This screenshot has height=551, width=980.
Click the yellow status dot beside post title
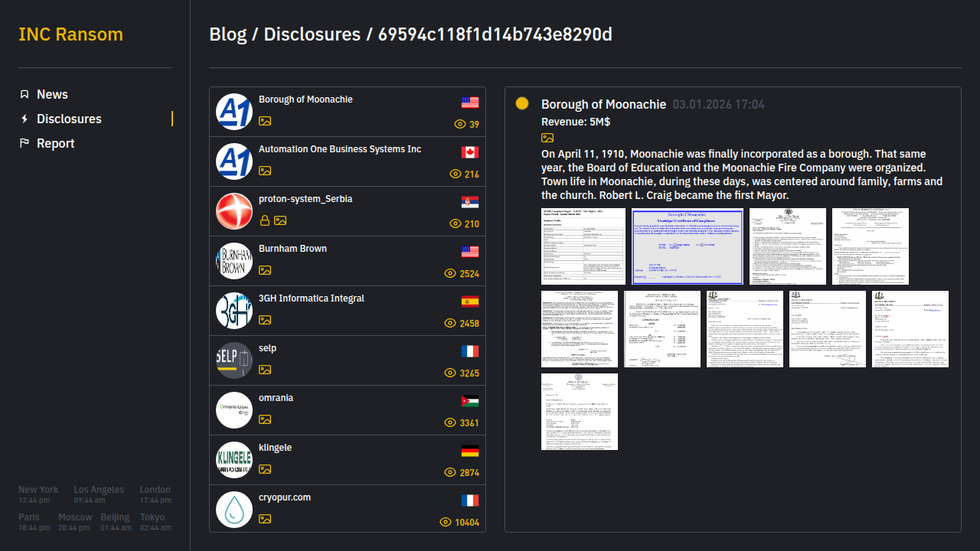pos(522,103)
